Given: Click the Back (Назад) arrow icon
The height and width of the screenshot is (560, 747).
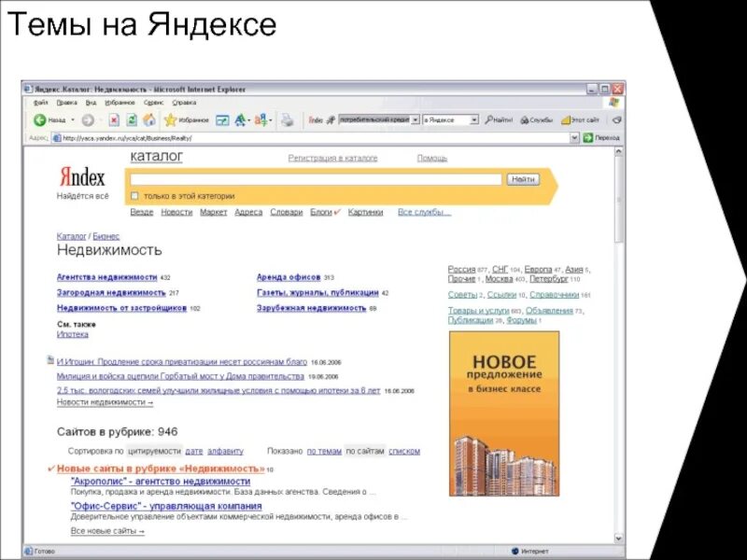Looking at the screenshot, I should tap(39, 120).
